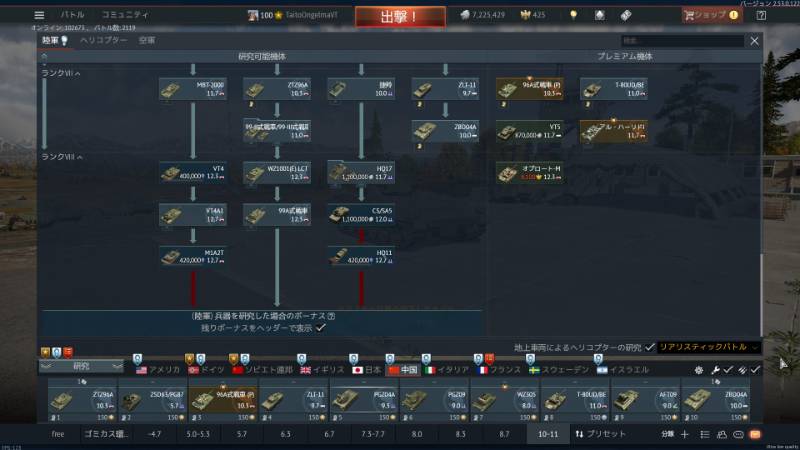Image resolution: width=800 pixels, height=450 pixels.
Task: Collapse the ランクVIII section
Action: point(62,157)
